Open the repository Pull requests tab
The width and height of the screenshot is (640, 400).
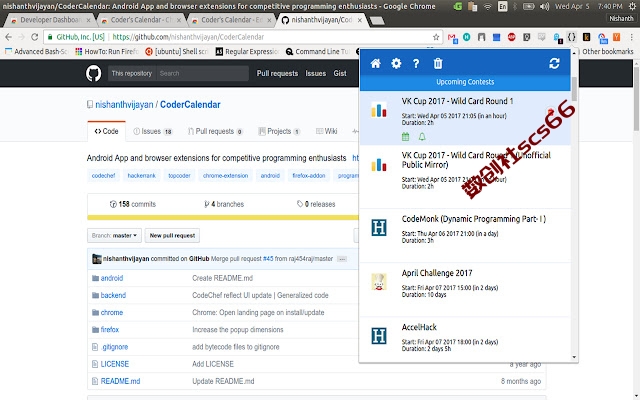click(215, 131)
